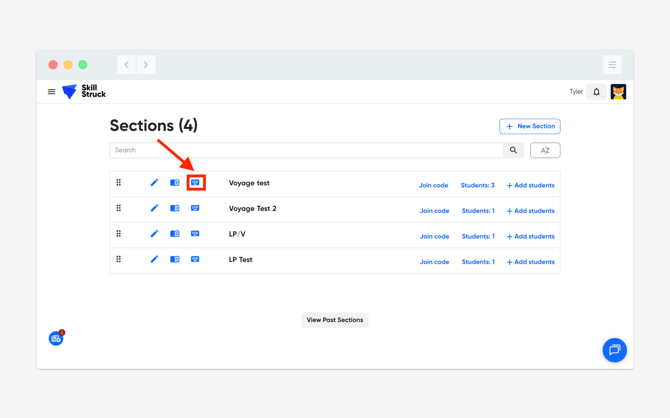Screen dimensions: 670x418
Task: Open the book icon for Voyage Test 2
Action: pyautogui.click(x=175, y=209)
